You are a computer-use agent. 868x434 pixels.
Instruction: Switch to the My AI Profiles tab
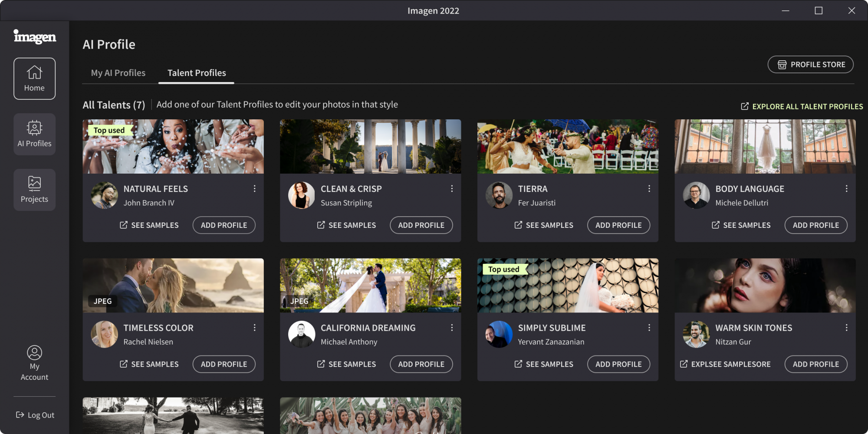click(118, 72)
